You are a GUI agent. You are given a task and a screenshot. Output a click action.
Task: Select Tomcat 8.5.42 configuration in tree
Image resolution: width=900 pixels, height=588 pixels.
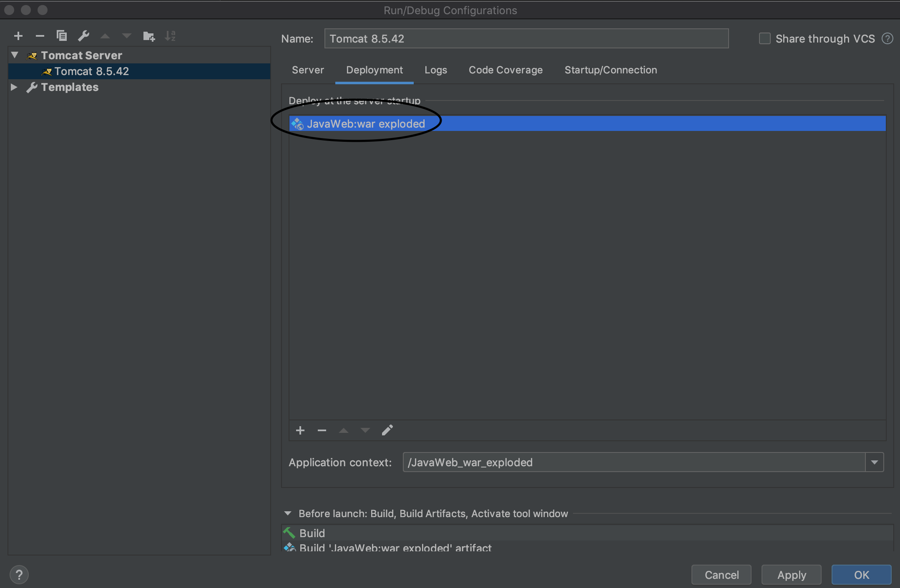tap(139, 71)
